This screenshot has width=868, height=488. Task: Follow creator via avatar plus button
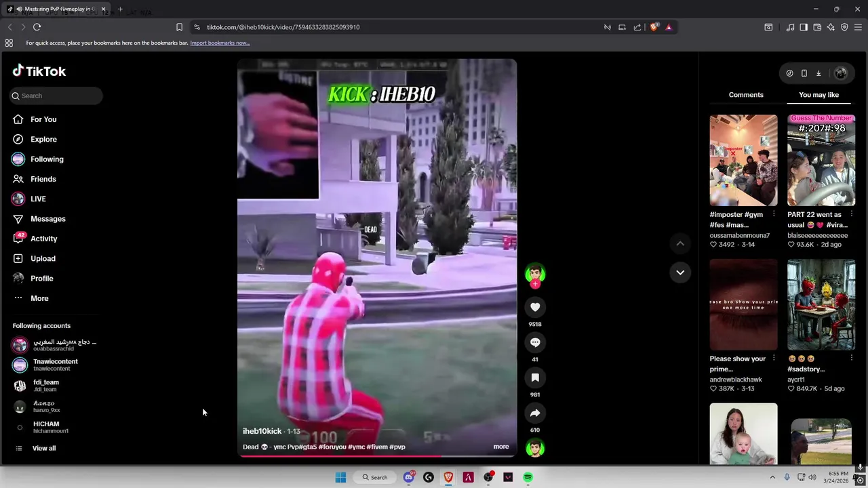point(535,284)
